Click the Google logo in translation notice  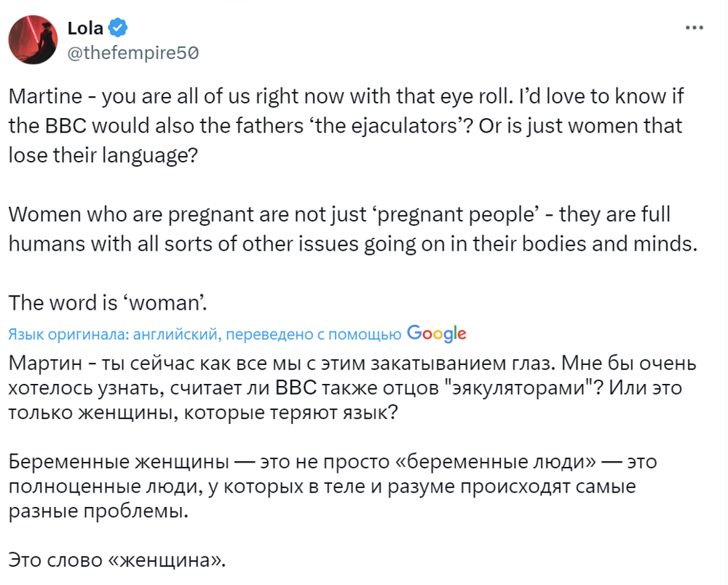[436, 333]
